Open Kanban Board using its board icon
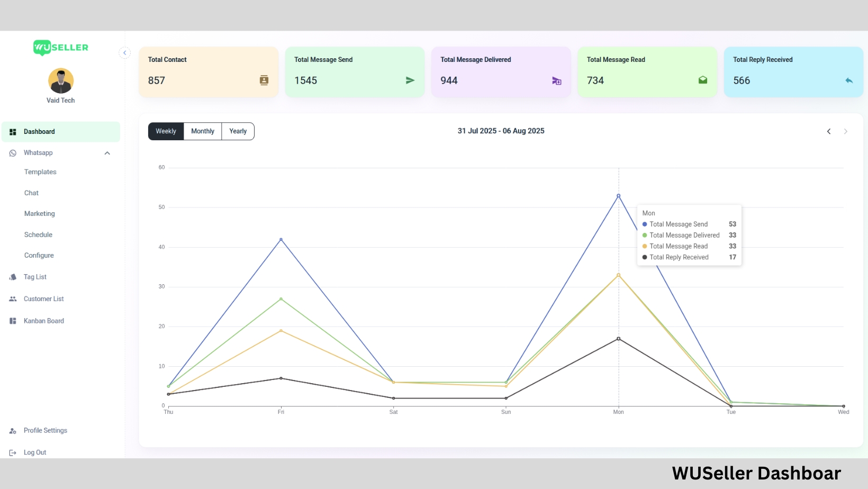The width and height of the screenshot is (868, 489). pos(12,321)
